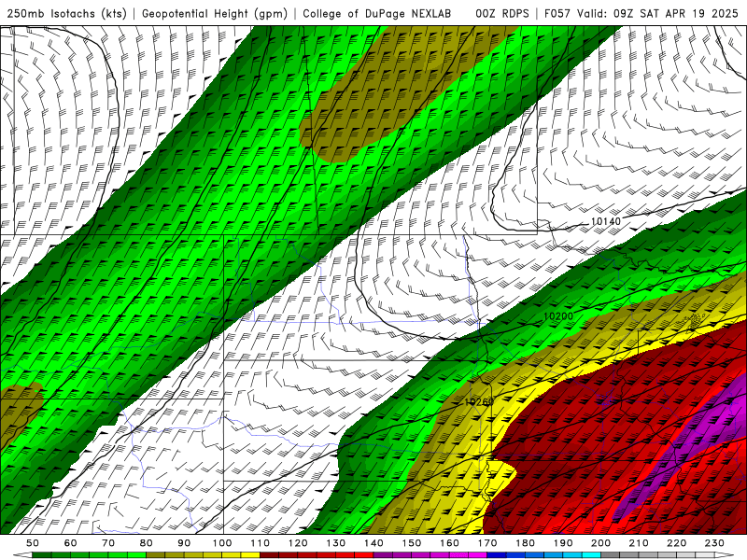Click the 200 value on the color scale
Screen dimensions: 747x560
pyautogui.click(x=601, y=543)
